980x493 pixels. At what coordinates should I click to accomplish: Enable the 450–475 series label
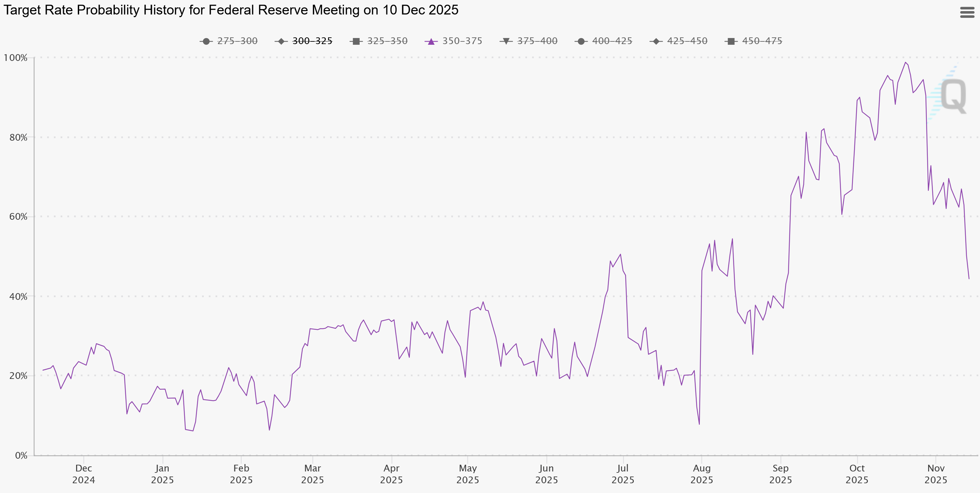(762, 41)
